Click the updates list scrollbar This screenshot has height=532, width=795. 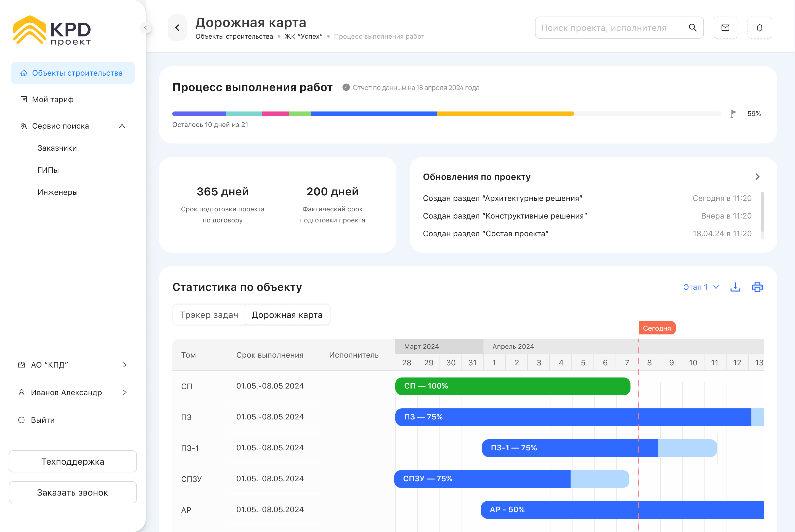(762, 212)
